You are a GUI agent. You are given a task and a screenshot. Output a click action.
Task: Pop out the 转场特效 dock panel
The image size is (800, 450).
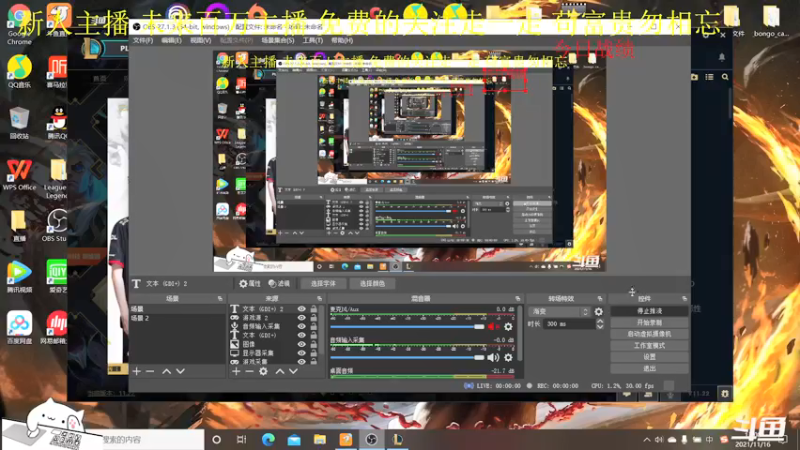point(599,298)
